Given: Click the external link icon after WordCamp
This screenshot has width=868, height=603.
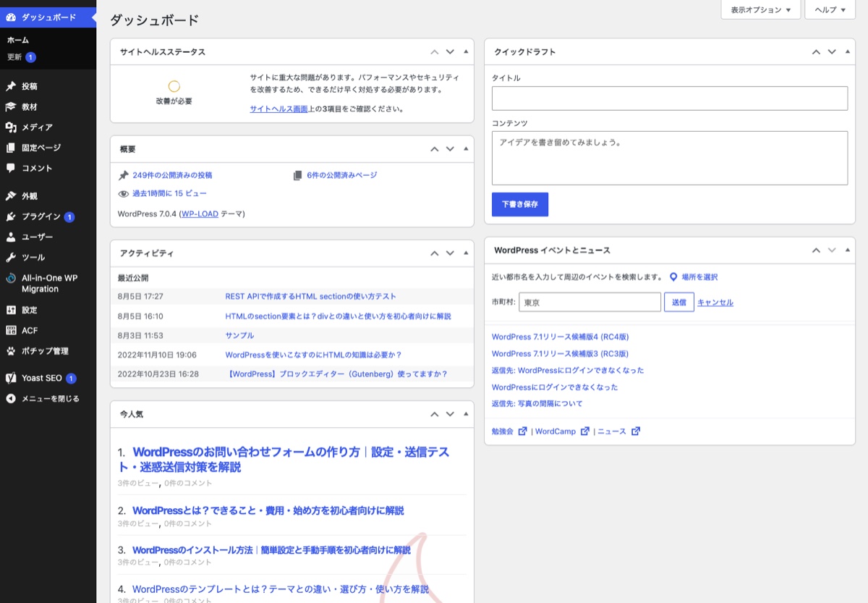Looking at the screenshot, I should click(585, 431).
